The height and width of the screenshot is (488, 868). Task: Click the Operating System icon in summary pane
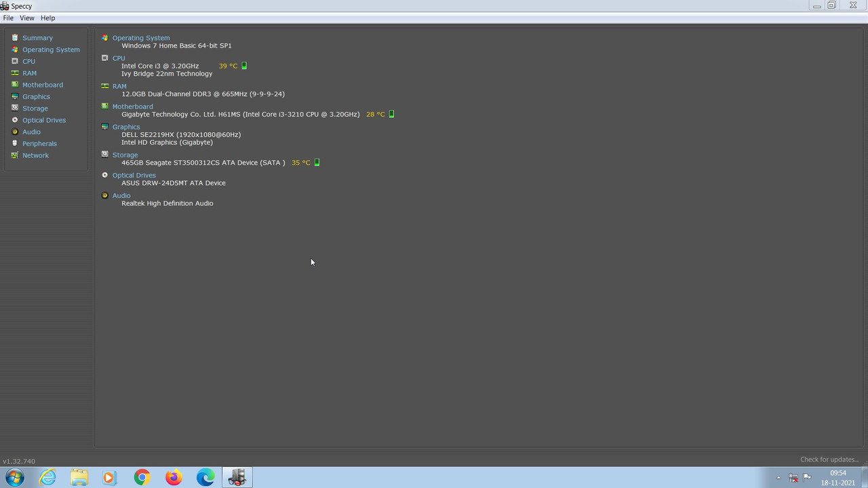(104, 38)
